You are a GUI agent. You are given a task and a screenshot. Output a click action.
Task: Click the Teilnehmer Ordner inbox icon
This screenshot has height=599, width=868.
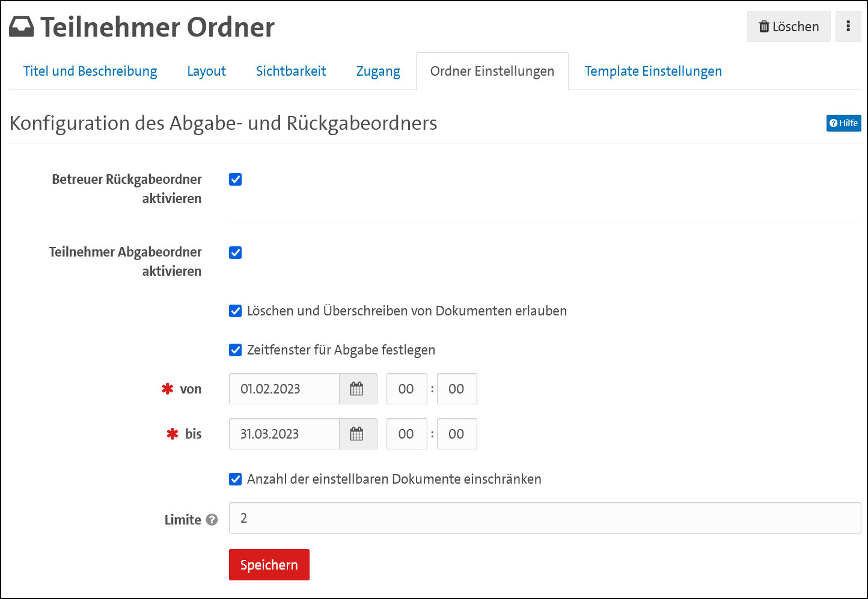coord(22,27)
